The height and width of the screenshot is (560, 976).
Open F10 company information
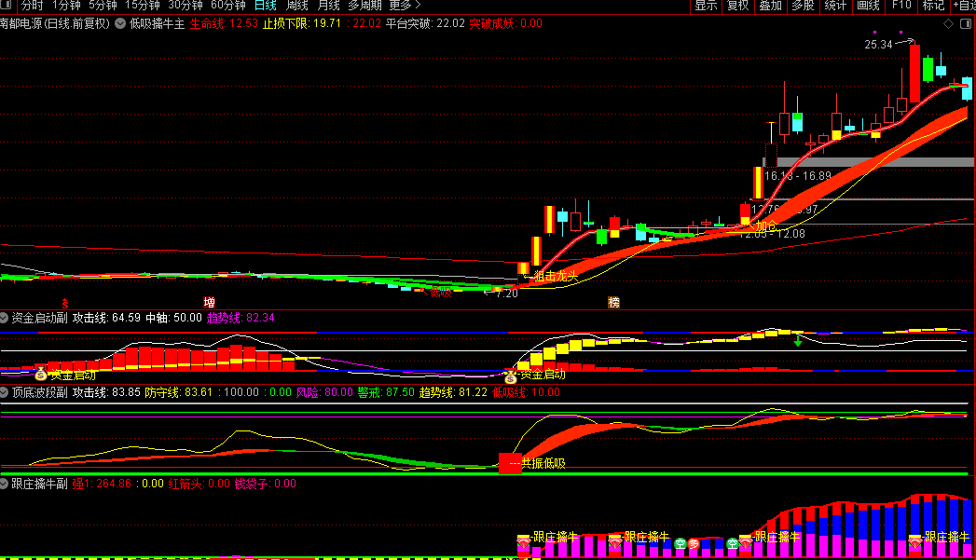tap(900, 6)
